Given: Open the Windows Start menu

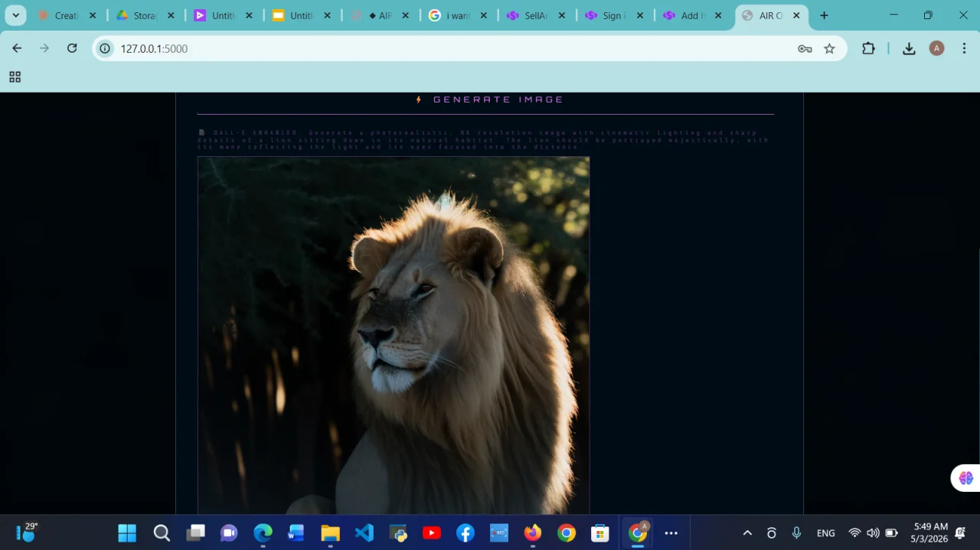Looking at the screenshot, I should [x=127, y=533].
